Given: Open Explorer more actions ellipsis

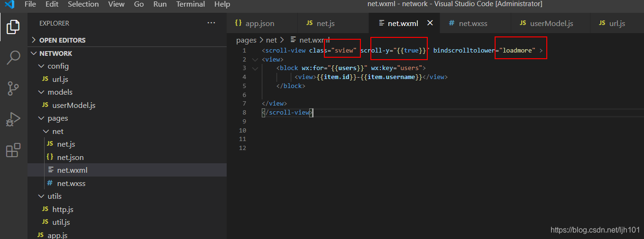Looking at the screenshot, I should click(x=211, y=23).
